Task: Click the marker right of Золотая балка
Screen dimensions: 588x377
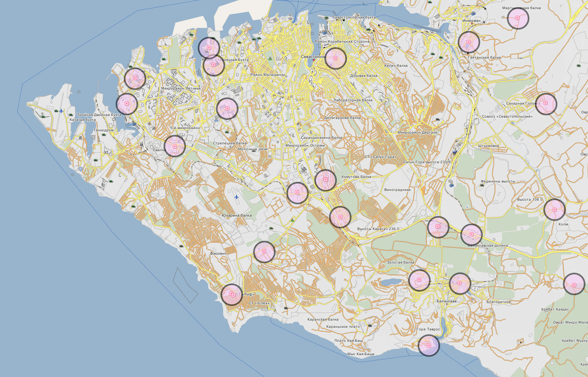Action: click(x=419, y=280)
